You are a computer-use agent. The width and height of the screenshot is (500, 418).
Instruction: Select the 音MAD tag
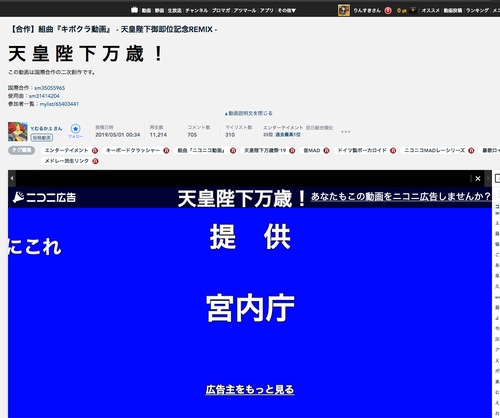tap(312, 151)
